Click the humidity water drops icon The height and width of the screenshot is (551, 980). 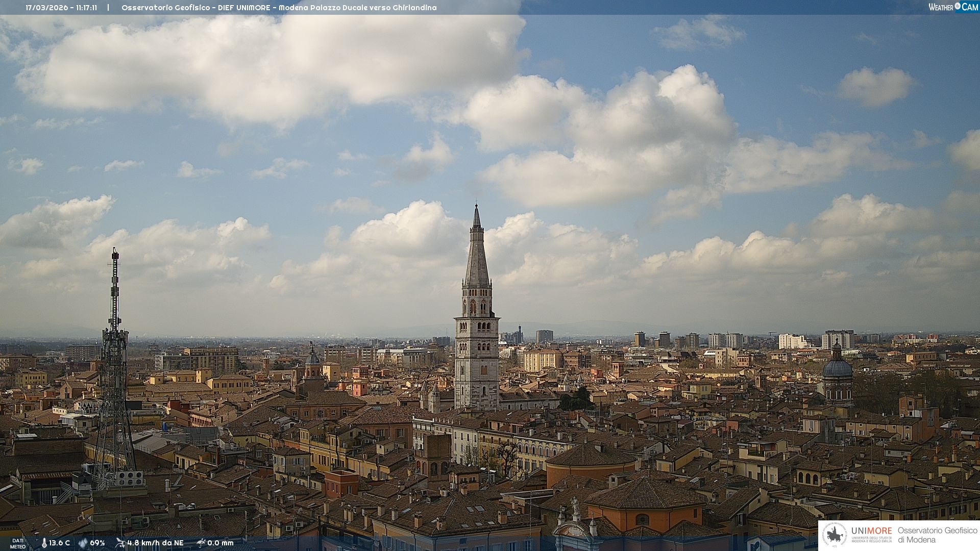(x=83, y=543)
